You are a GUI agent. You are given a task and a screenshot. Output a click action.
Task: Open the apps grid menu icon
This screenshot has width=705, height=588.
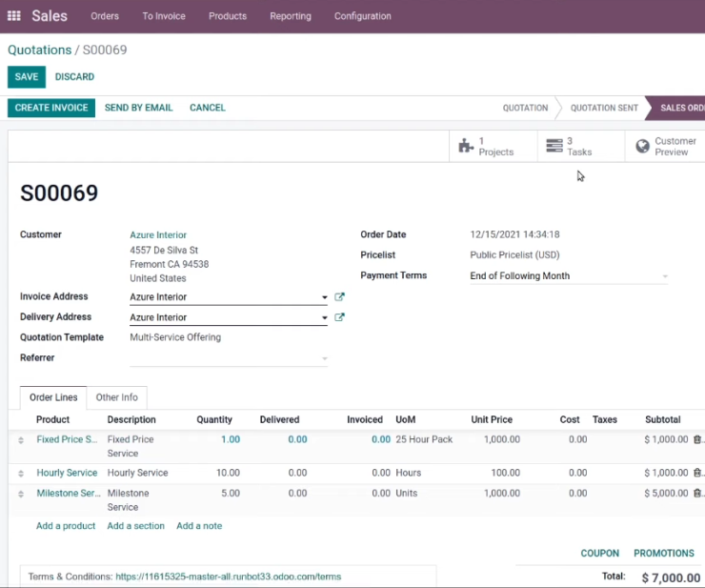(x=14, y=16)
